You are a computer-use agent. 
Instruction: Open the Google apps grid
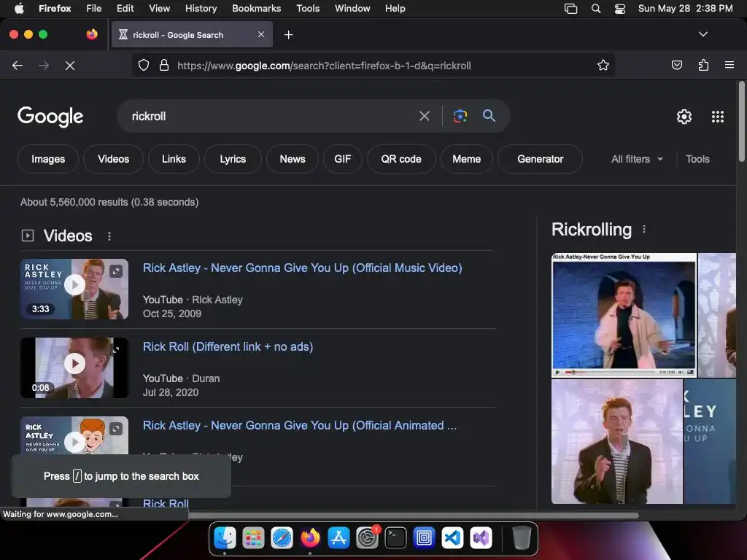pos(718,117)
